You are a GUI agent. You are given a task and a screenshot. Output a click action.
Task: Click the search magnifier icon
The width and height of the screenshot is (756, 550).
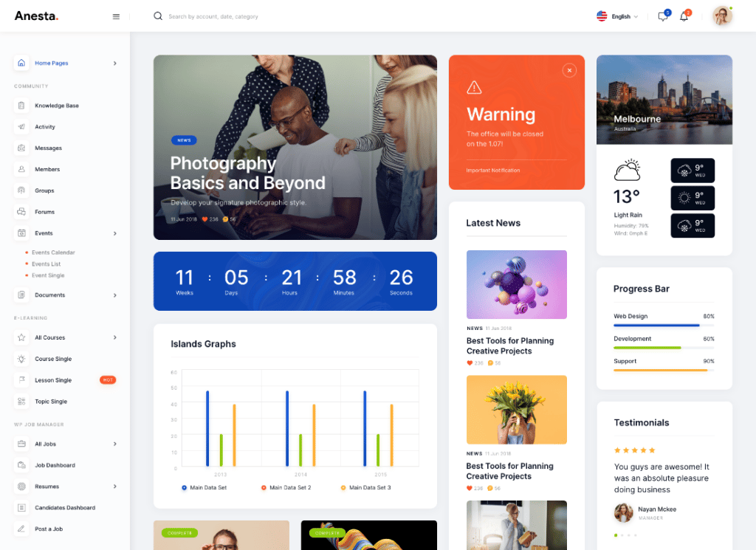point(158,16)
